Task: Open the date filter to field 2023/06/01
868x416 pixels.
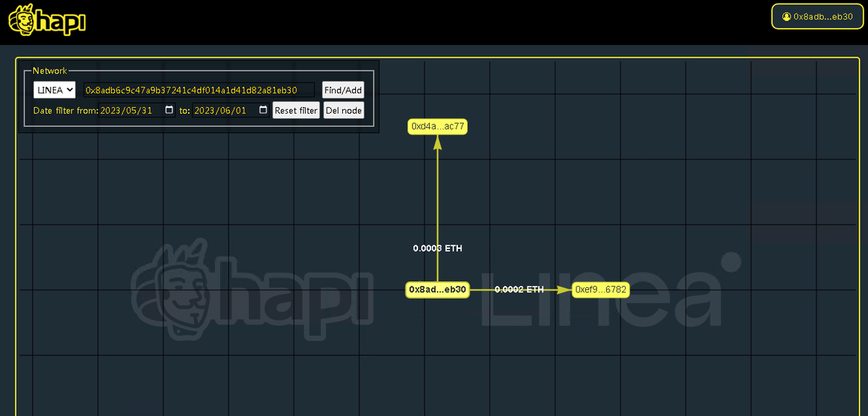Action: pos(231,111)
